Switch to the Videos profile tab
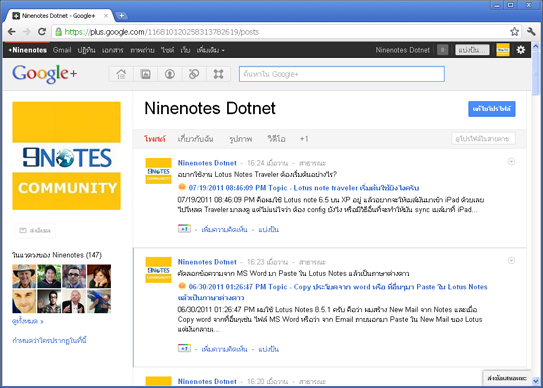Image resolution: width=543 pixels, height=388 pixels. click(x=276, y=139)
